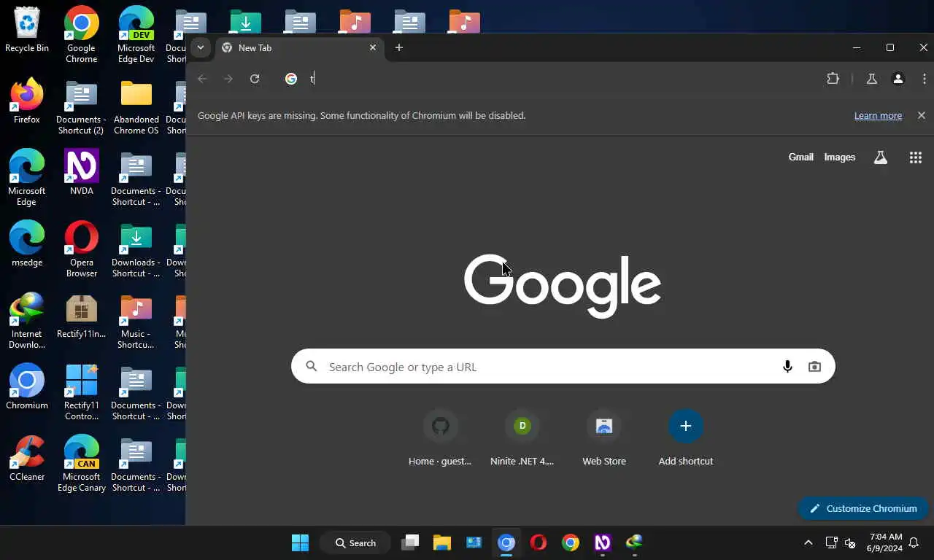Select Abandoned Chrome OS folder
Image resolution: width=934 pixels, height=560 pixels.
pos(136,106)
